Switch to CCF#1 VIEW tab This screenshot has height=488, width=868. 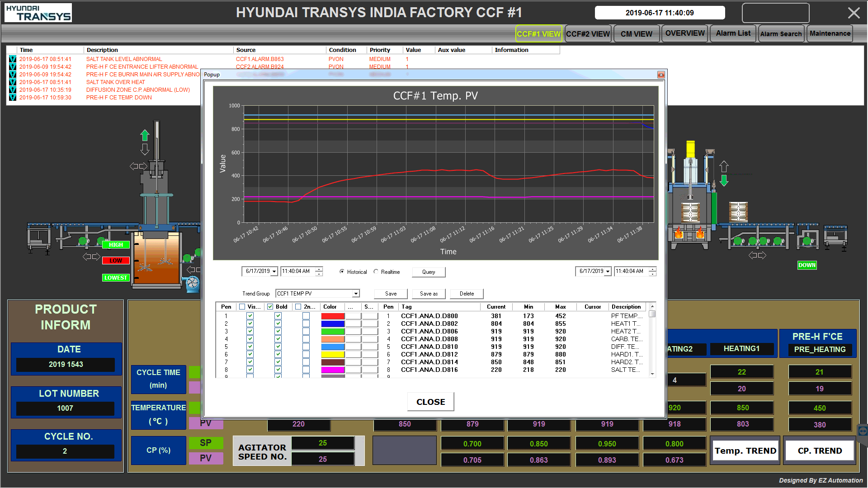538,33
